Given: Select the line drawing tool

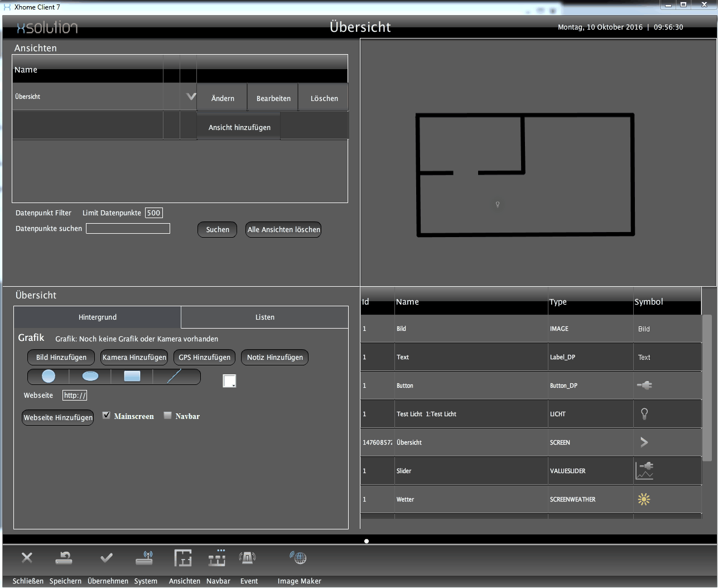Looking at the screenshot, I should [175, 376].
